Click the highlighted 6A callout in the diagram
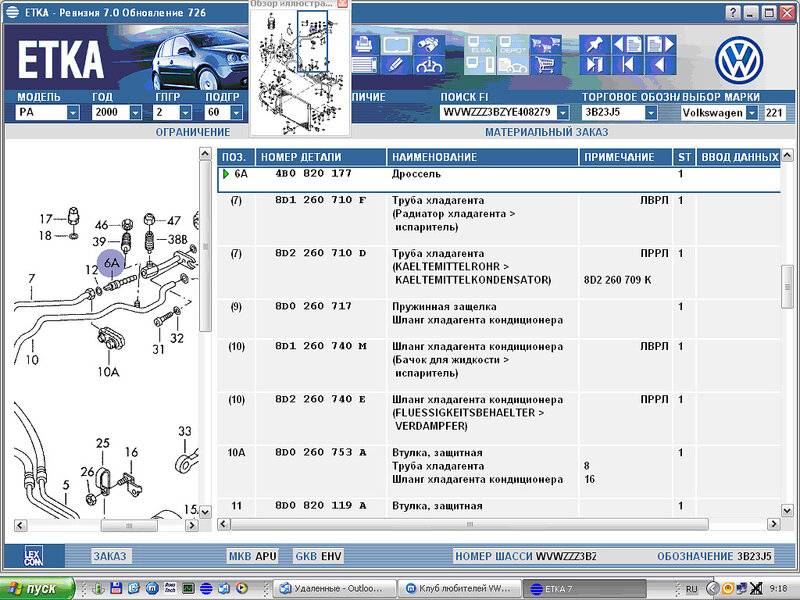This screenshot has height=600, width=800. 111,263
